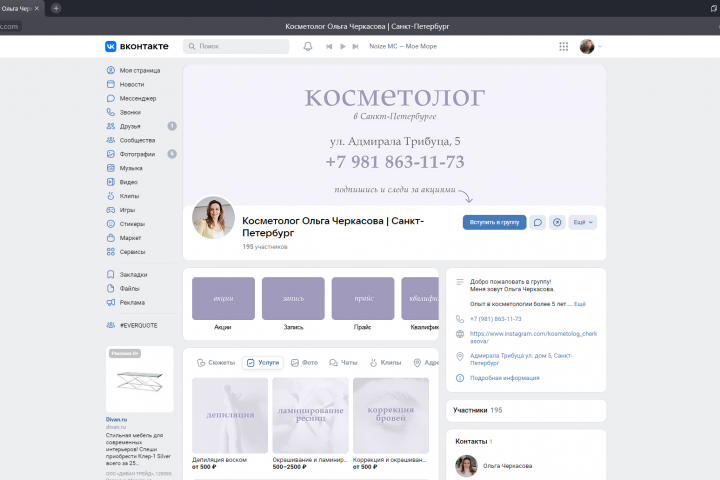The height and width of the screenshot is (480, 720).
Task: Open the profile avatar menu
Action: (590, 46)
